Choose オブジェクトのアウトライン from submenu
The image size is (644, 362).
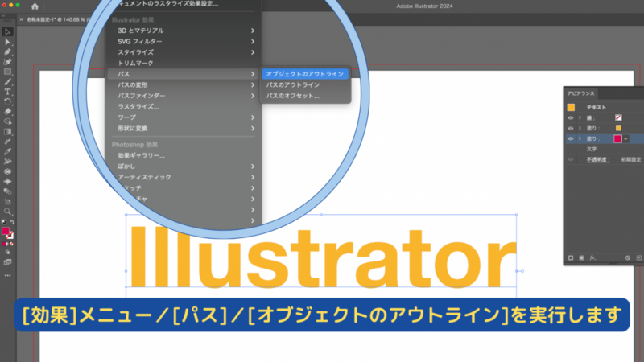click(305, 74)
